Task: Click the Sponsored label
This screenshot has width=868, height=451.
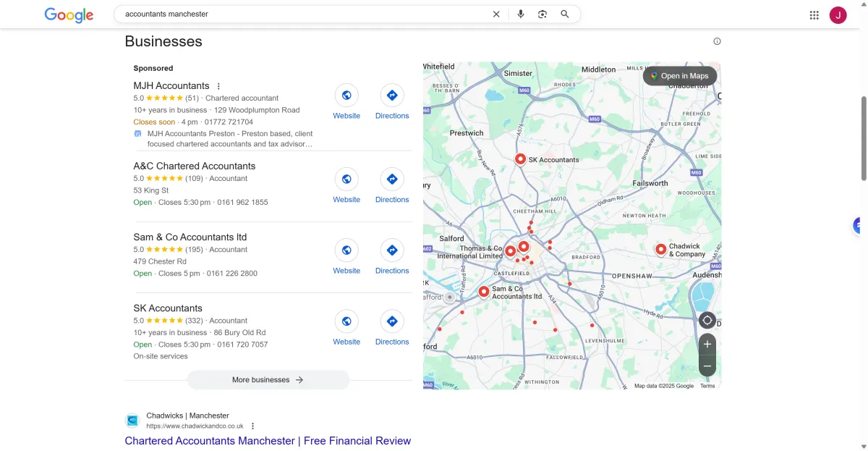Action: [153, 68]
